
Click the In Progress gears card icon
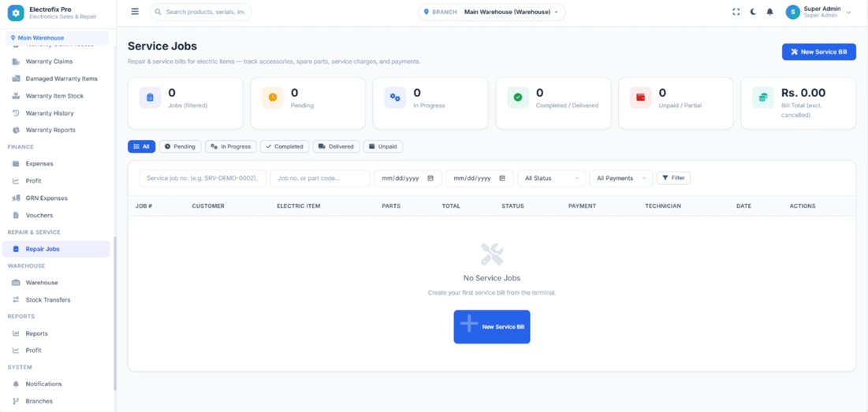pyautogui.click(x=395, y=98)
